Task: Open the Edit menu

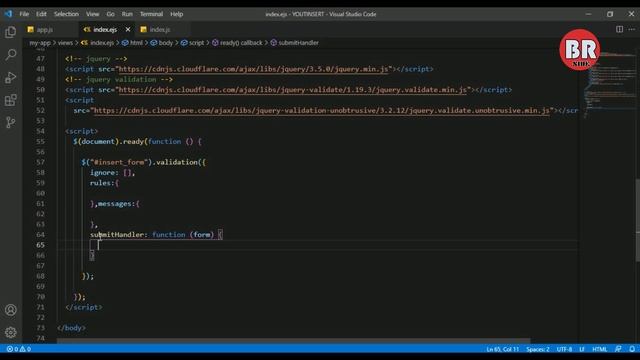Action: click(41, 14)
